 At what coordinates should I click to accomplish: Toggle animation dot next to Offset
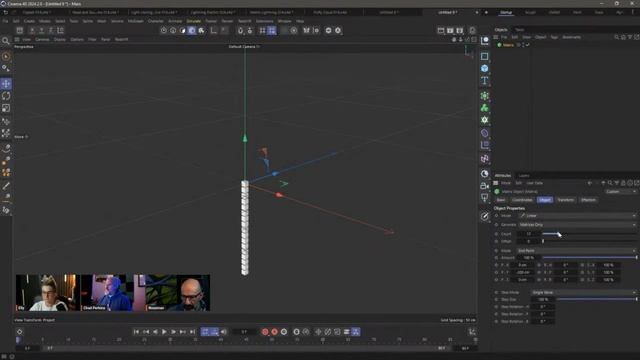[x=497, y=241]
